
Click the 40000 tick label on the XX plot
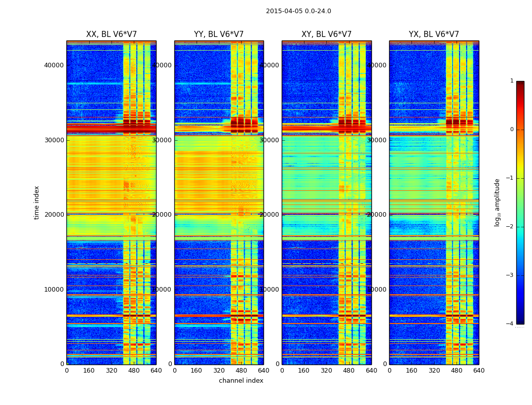coord(54,65)
